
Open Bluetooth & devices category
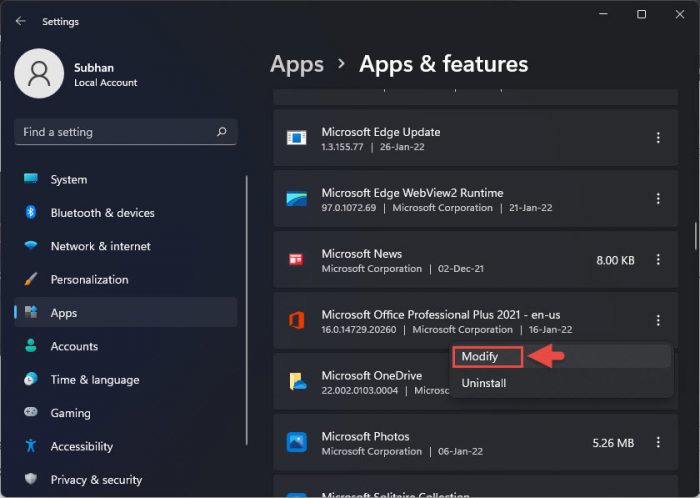[125, 213]
